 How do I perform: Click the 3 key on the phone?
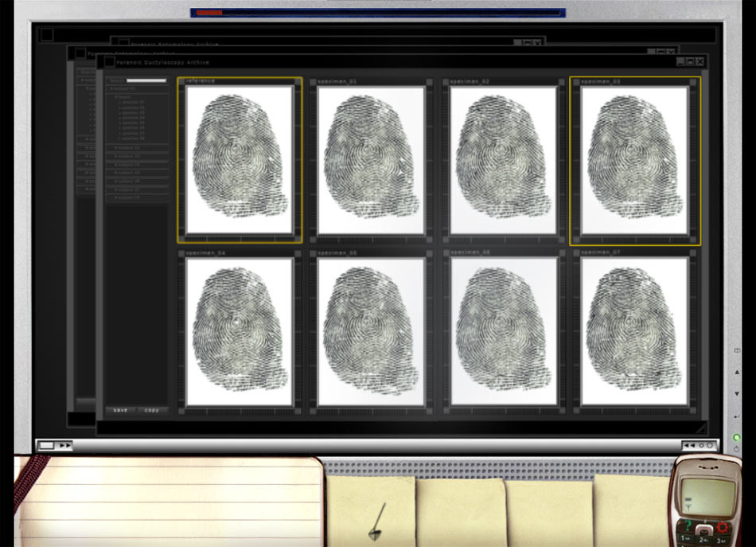721,541
